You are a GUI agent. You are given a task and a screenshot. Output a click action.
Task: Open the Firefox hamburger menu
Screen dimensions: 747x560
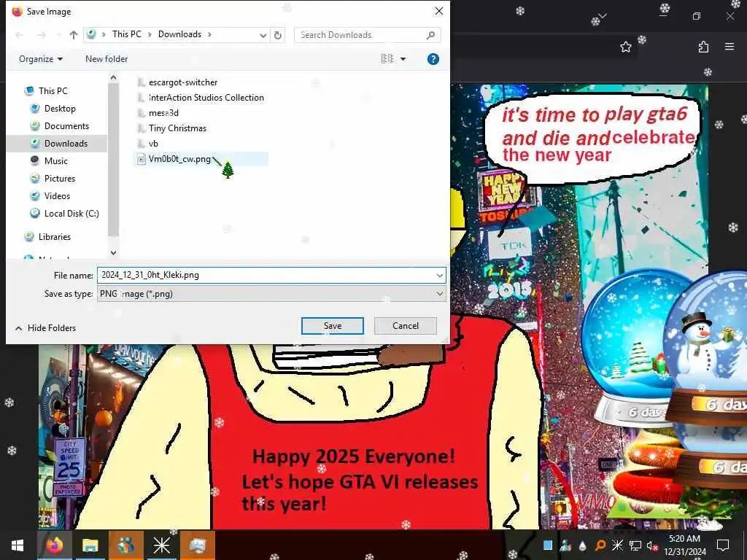point(729,47)
